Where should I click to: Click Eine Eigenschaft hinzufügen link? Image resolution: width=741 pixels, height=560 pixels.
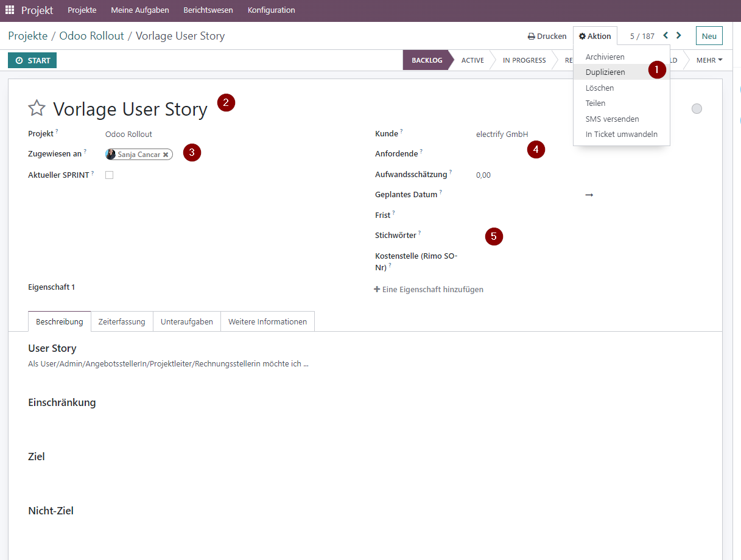(429, 290)
